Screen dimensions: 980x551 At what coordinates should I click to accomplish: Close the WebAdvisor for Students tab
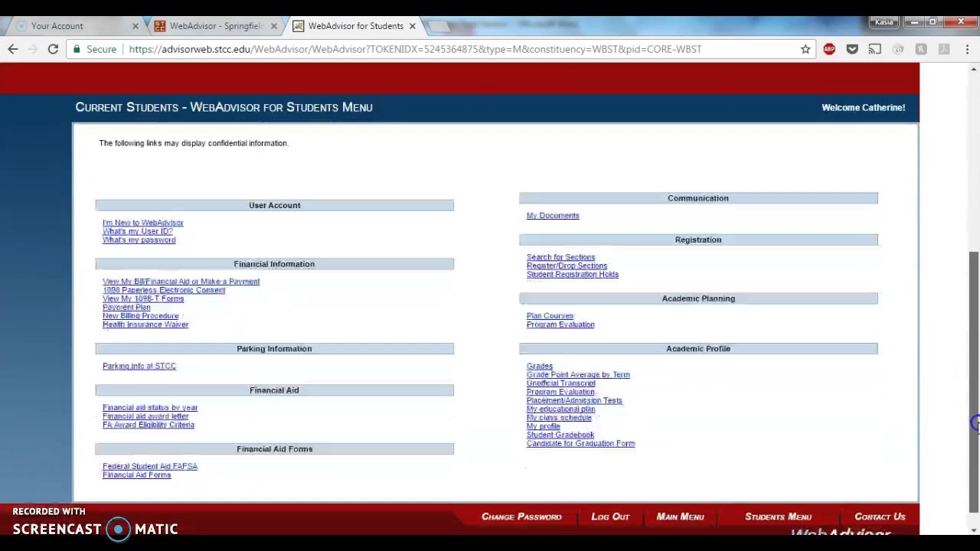[x=412, y=26]
